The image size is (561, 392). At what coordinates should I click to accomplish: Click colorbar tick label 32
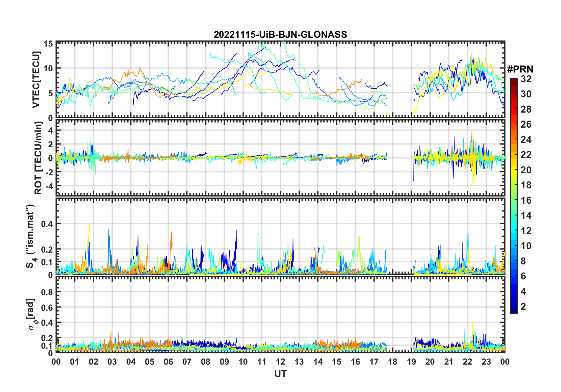[526, 79]
